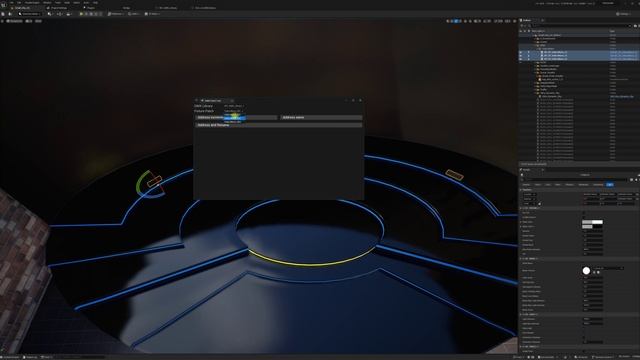Select the highlighted item in open Fixture Patch list
Screen dimensions: 640x360
235,118
